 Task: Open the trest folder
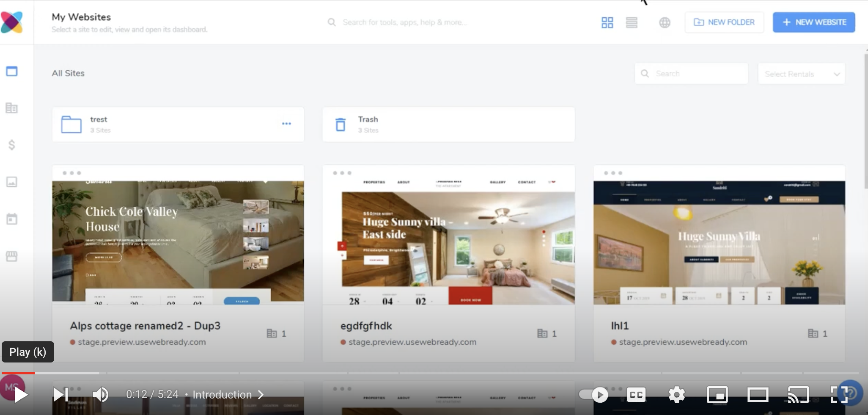pyautogui.click(x=169, y=125)
